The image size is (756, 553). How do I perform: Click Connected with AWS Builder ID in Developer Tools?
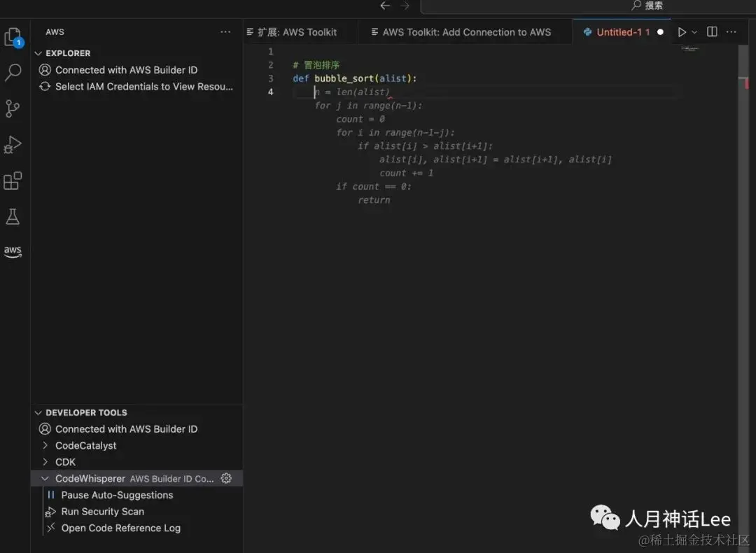[x=126, y=428]
